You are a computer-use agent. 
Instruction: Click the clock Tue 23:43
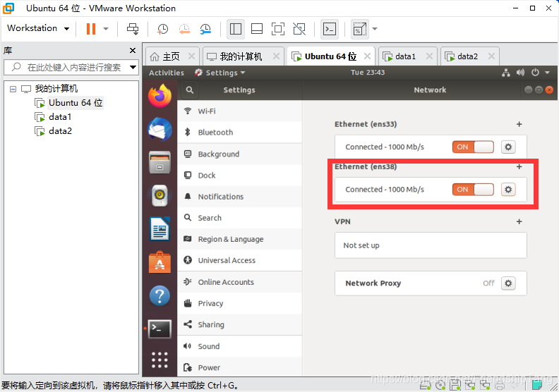368,73
